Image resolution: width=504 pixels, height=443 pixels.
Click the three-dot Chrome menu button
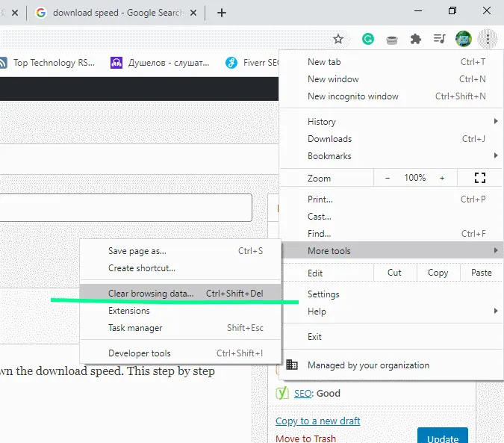(x=488, y=39)
